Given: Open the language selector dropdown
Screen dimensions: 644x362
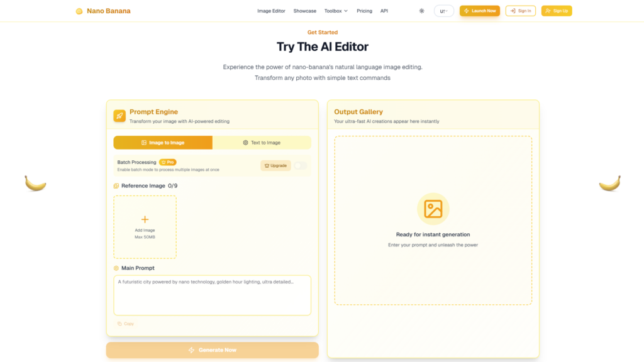Looking at the screenshot, I should (x=444, y=11).
